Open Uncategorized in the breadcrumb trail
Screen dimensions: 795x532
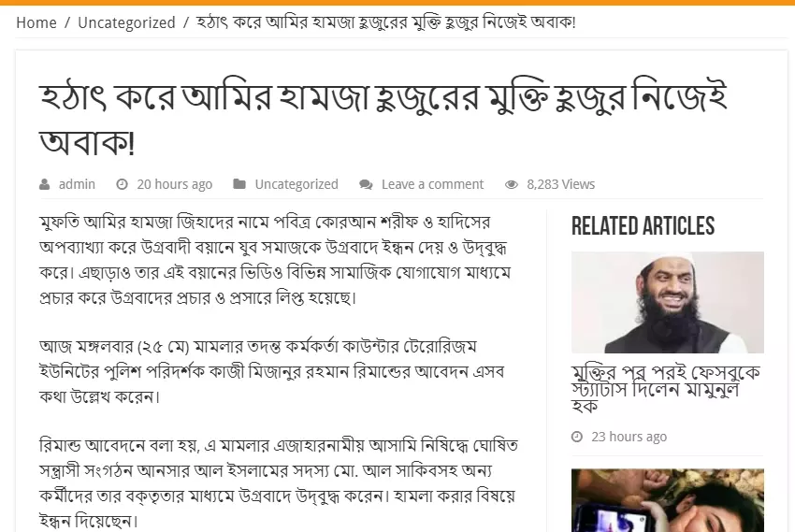pos(127,22)
